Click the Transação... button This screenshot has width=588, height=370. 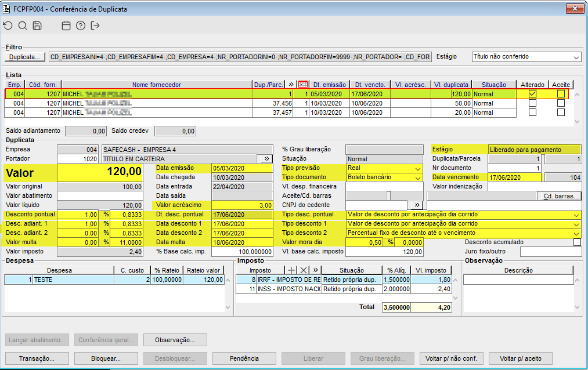37,358
